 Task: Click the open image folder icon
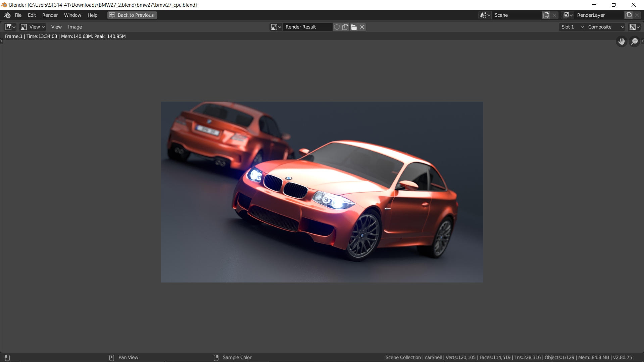pyautogui.click(x=354, y=27)
